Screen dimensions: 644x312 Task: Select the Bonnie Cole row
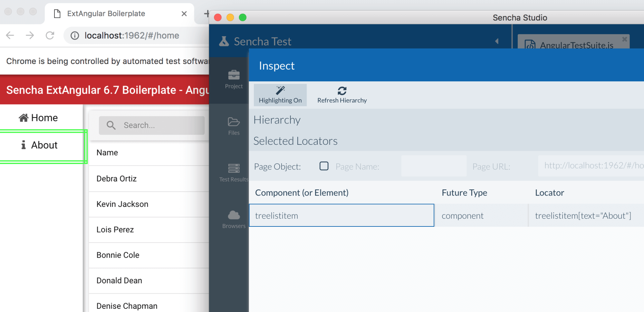pyautogui.click(x=149, y=255)
